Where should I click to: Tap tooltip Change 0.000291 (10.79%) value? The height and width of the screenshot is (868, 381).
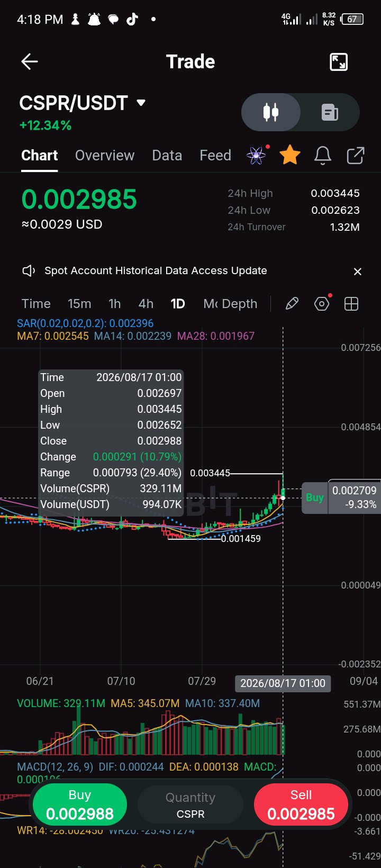coord(137,457)
